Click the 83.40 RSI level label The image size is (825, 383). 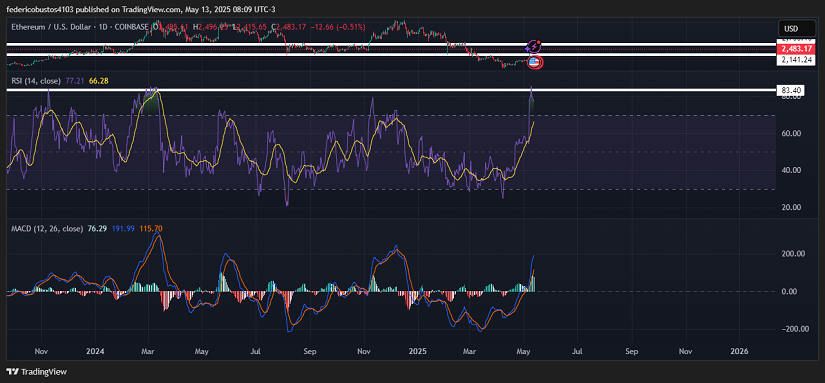791,90
